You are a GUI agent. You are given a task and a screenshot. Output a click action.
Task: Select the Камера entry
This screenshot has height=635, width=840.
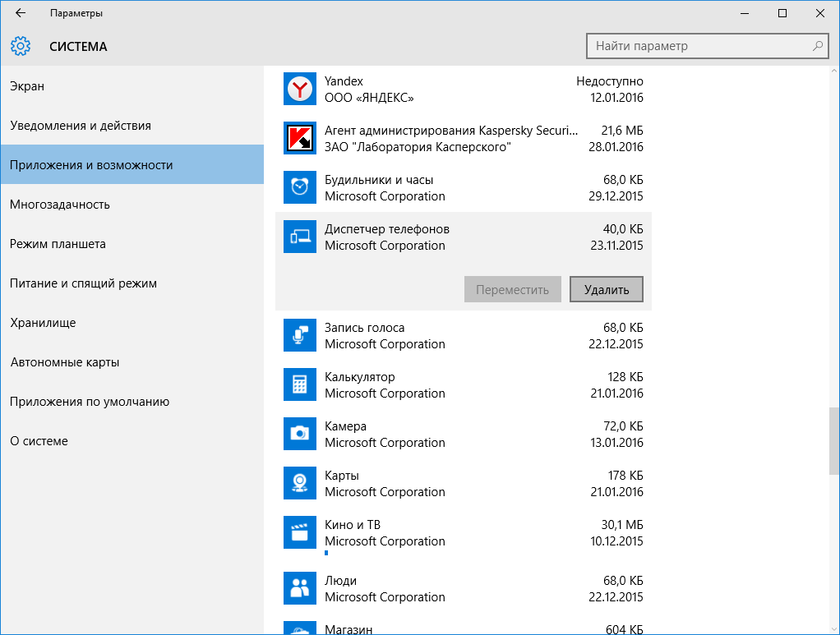[x=464, y=434]
